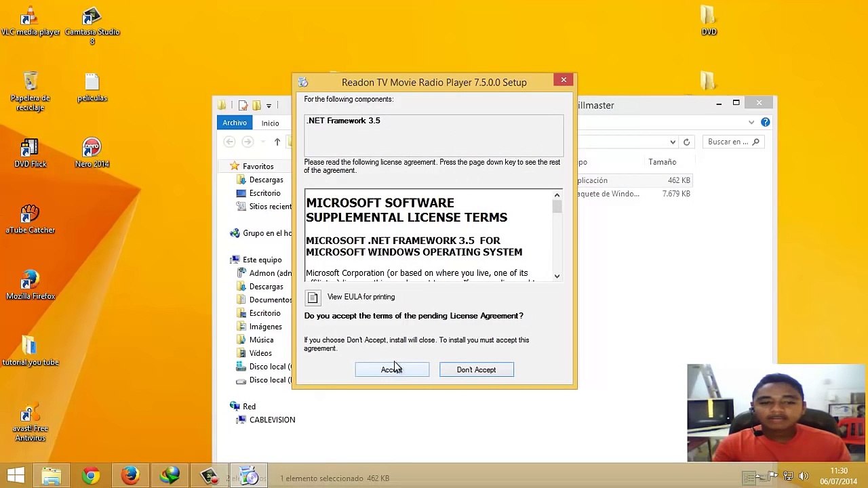The width and height of the screenshot is (868, 488).
Task: Click the Explorer forward navigation arrow
Action: coord(247,142)
